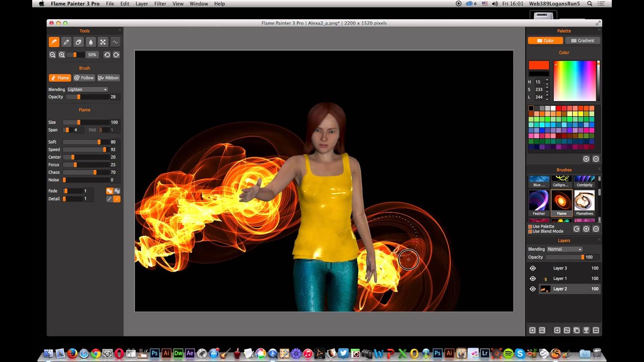The image size is (644, 362).
Task: Toggle the Use Palette checkbox
Action: click(530, 227)
